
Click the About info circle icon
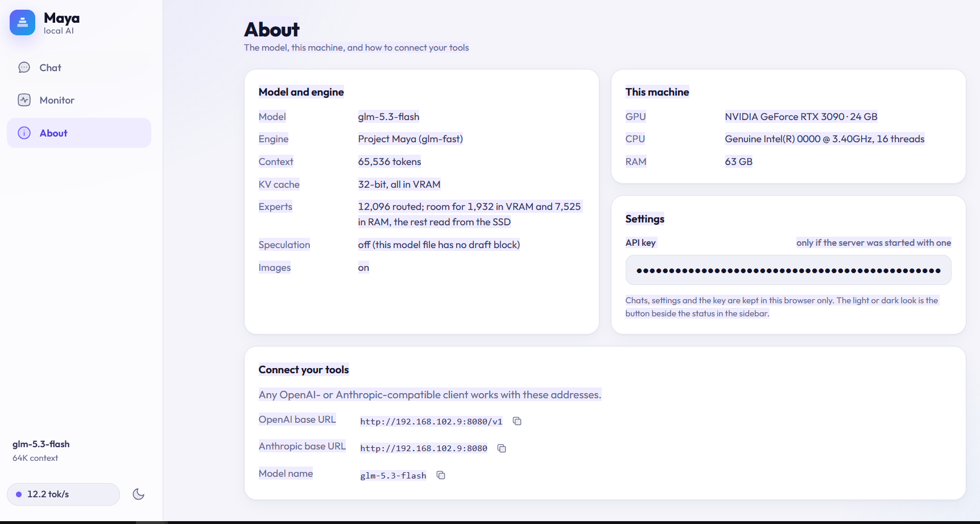point(24,133)
